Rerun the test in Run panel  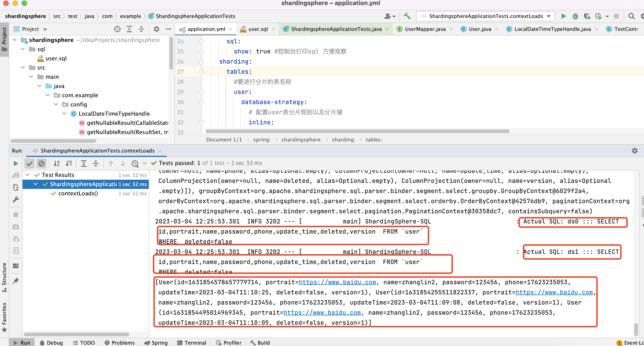(x=16, y=164)
